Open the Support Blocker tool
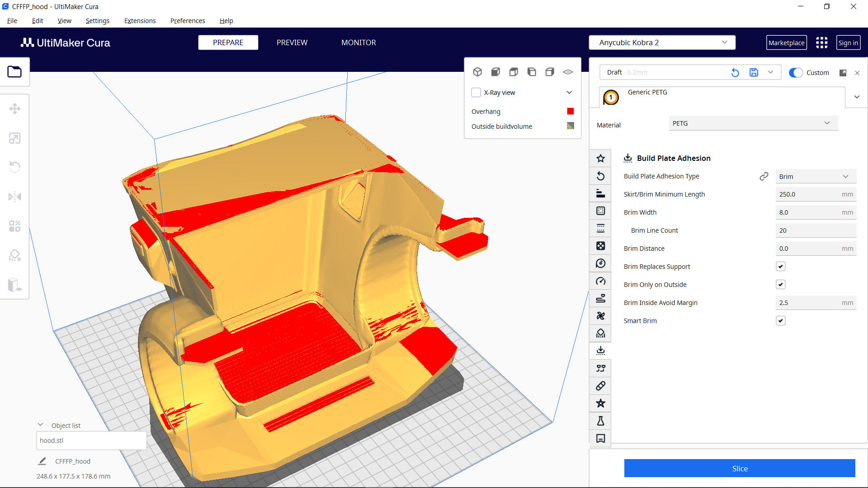The image size is (868, 488). click(x=15, y=255)
